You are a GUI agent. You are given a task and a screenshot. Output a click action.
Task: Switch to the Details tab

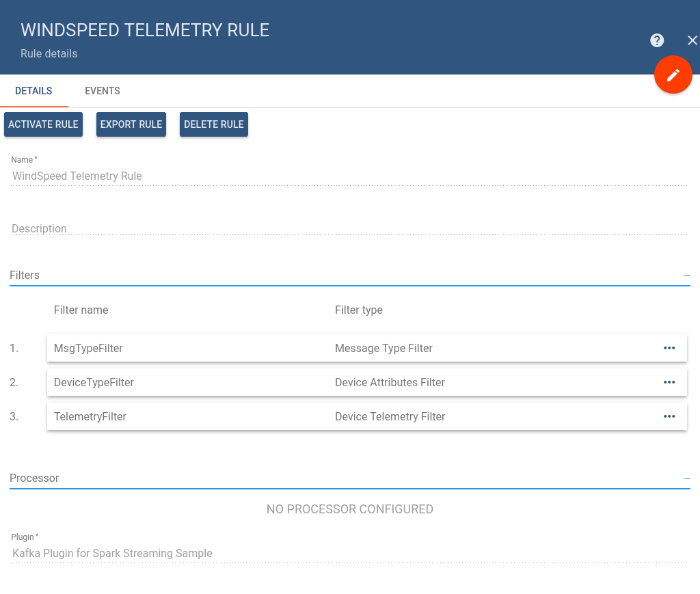33,91
